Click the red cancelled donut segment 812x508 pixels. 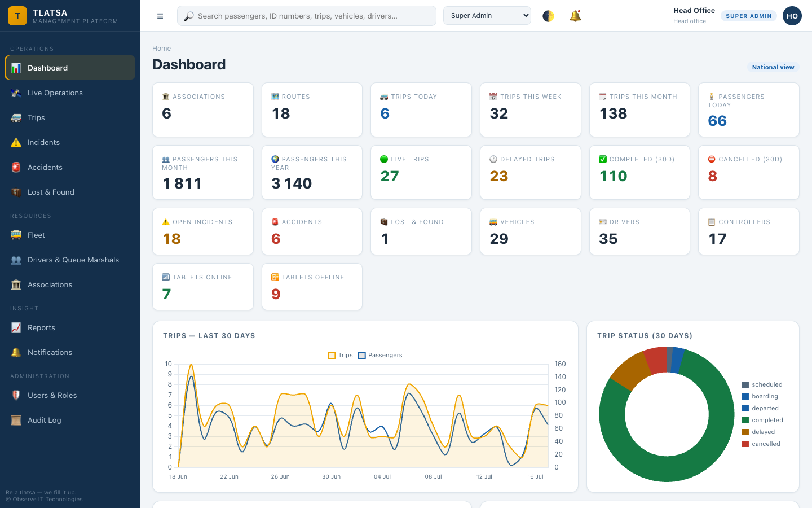pos(656,360)
